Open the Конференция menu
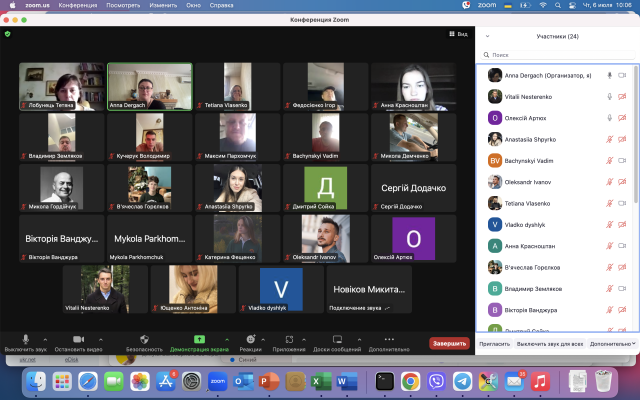The height and width of the screenshot is (400, 640). coord(78,5)
